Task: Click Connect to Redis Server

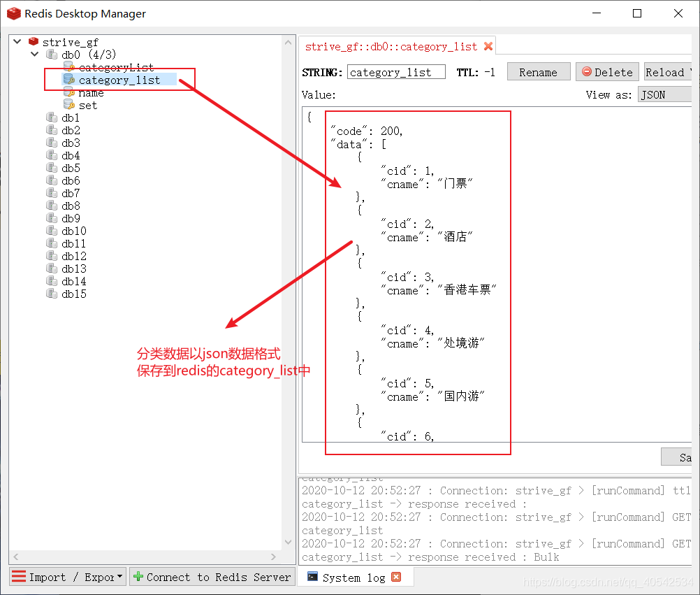Action: click(x=212, y=577)
